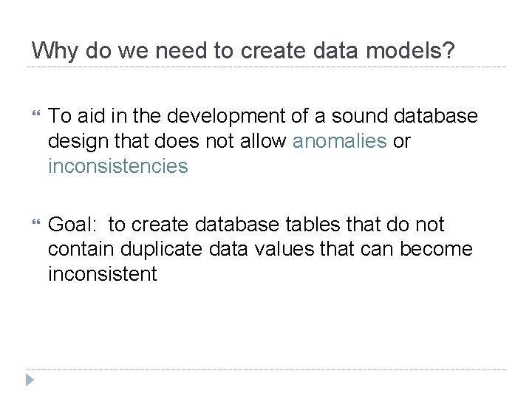Screen dimensions: 532x399
Task: Click the word Why in the title
Action: pyautogui.click(x=55, y=52)
